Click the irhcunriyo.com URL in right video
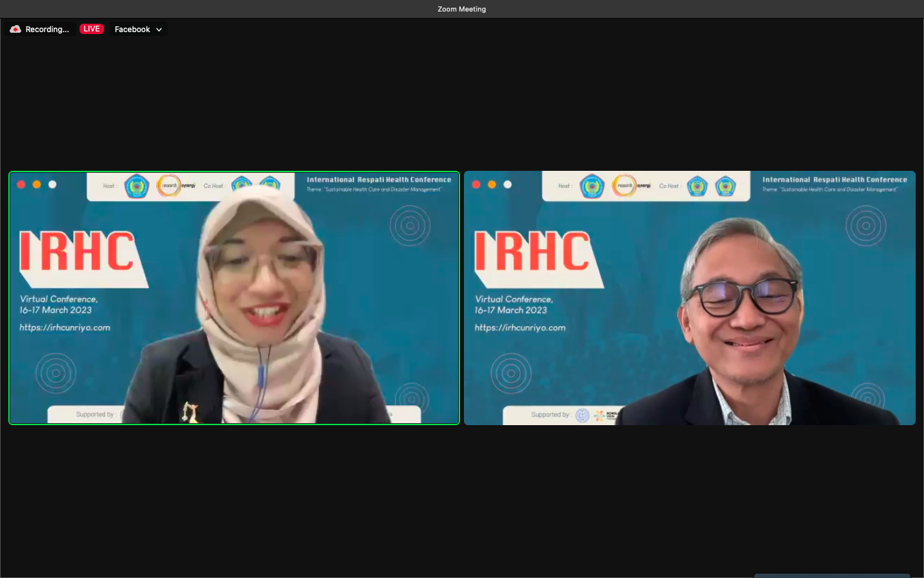This screenshot has width=924, height=578. 520,328
